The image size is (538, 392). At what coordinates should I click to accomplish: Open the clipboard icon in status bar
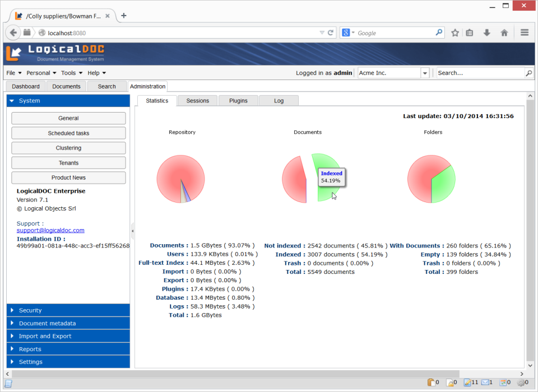click(x=431, y=382)
